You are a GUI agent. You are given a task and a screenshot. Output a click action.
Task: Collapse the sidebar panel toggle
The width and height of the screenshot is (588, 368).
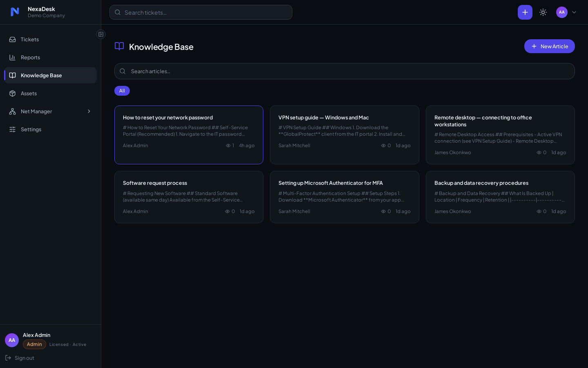pyautogui.click(x=101, y=34)
